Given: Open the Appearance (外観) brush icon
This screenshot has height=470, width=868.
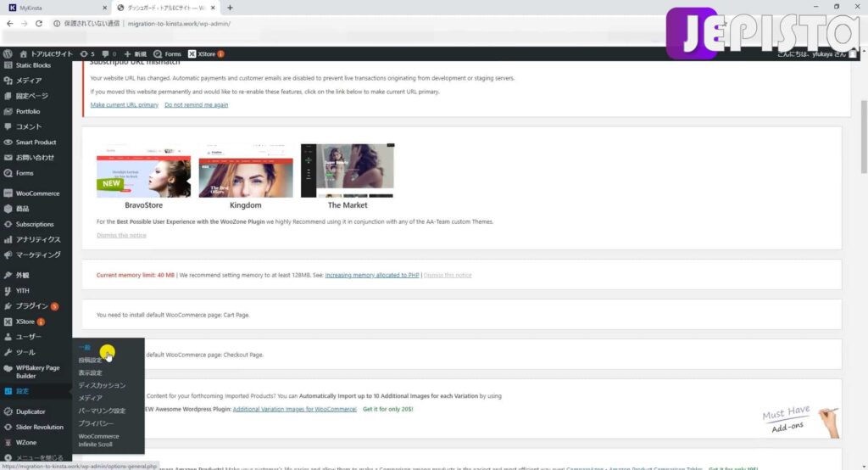Looking at the screenshot, I should (8, 276).
